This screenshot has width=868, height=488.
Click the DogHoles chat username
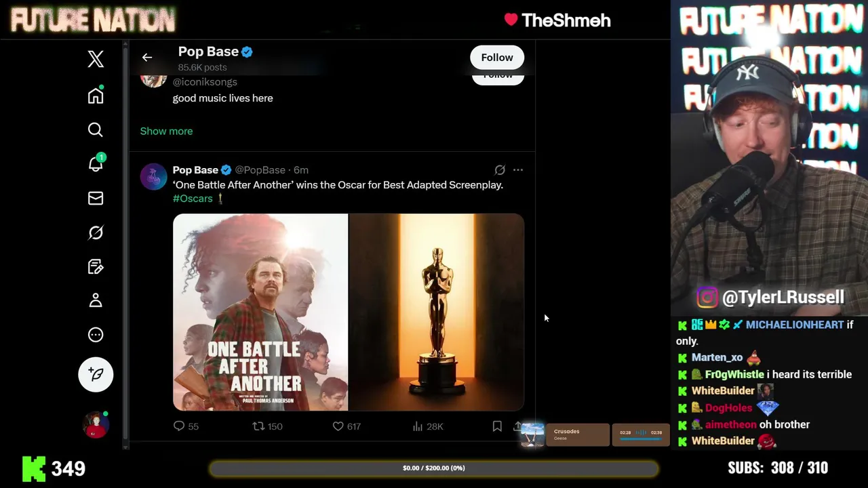tap(728, 408)
